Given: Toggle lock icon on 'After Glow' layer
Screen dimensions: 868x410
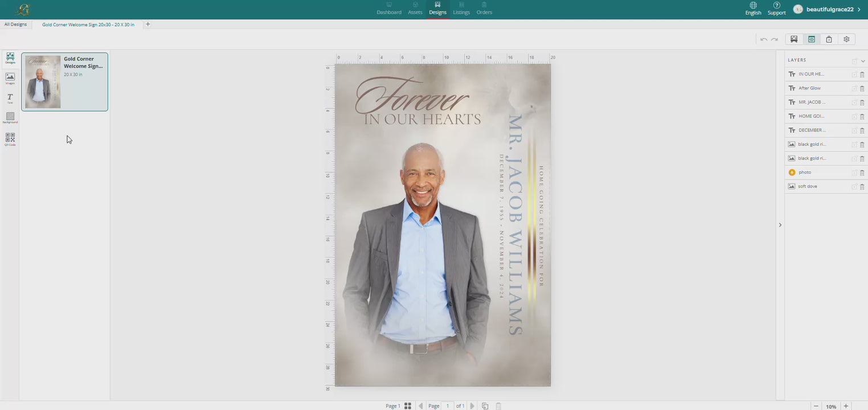Looking at the screenshot, I should [x=854, y=88].
